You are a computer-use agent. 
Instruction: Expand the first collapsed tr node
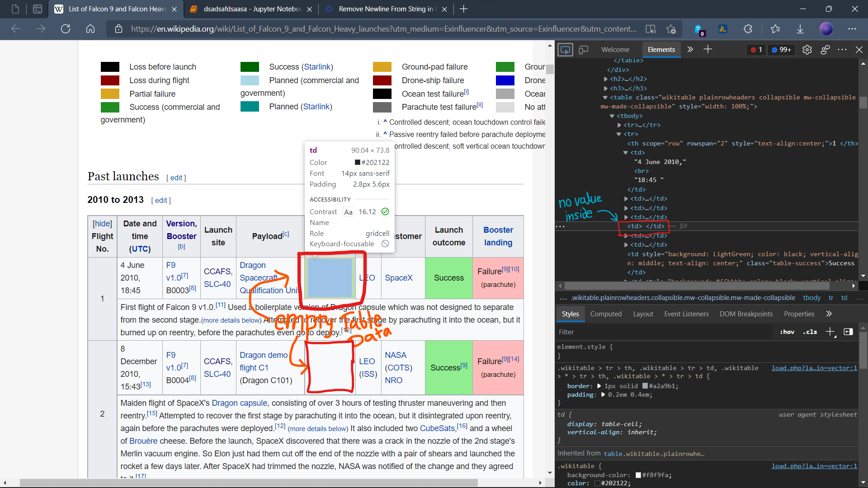[619, 125]
